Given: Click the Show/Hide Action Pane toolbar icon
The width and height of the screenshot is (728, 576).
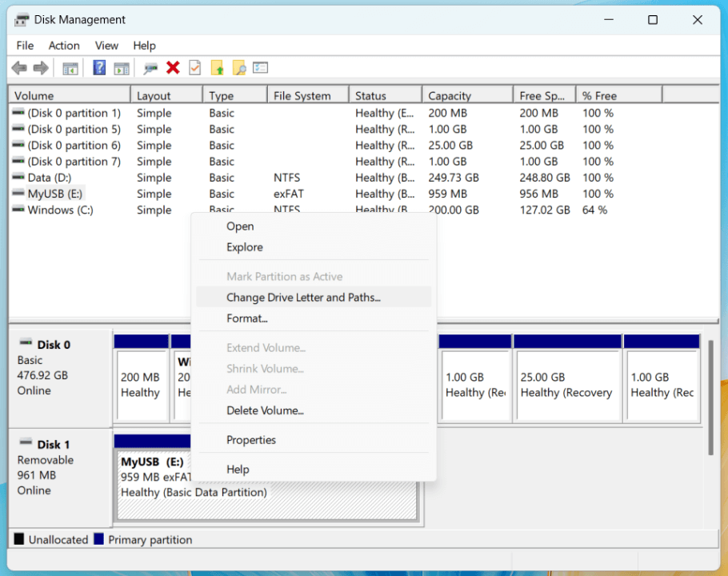Looking at the screenshot, I should point(122,67).
